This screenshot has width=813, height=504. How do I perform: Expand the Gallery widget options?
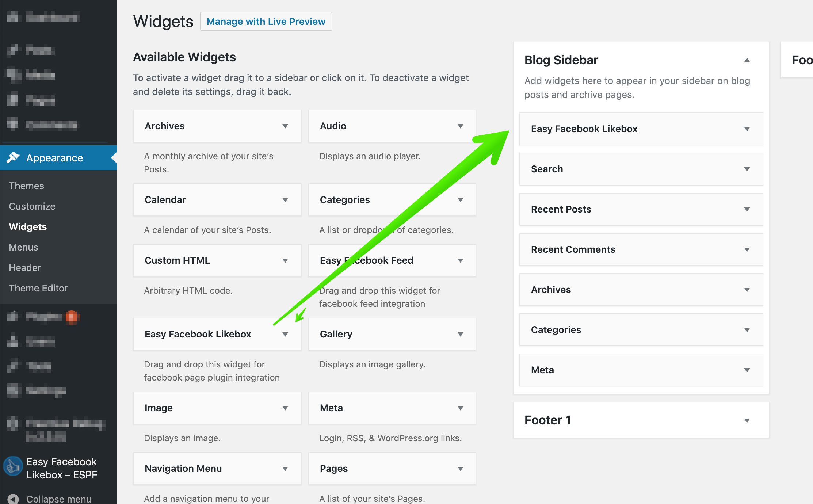pyautogui.click(x=461, y=334)
